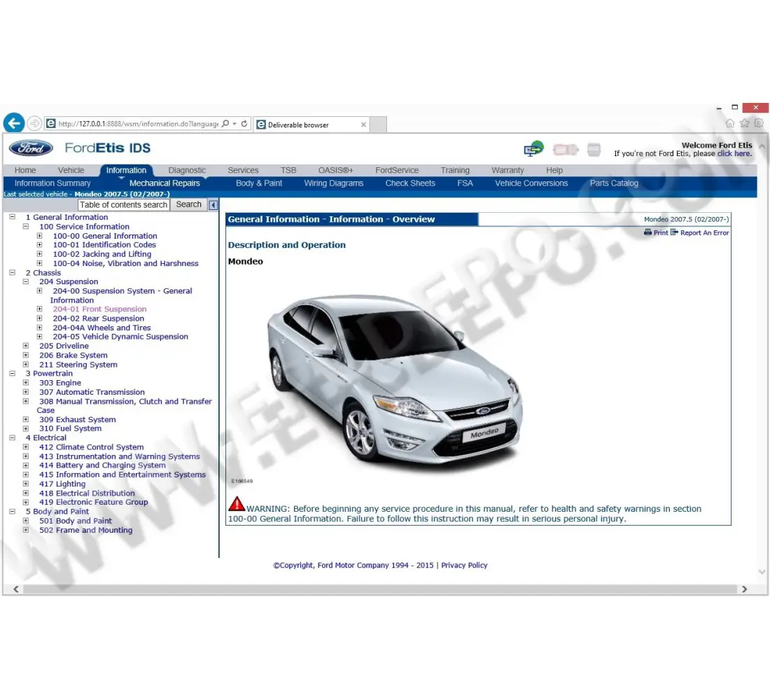The height and width of the screenshot is (700, 770).
Task: Expand 303 Engine tree node
Action: pos(25,383)
